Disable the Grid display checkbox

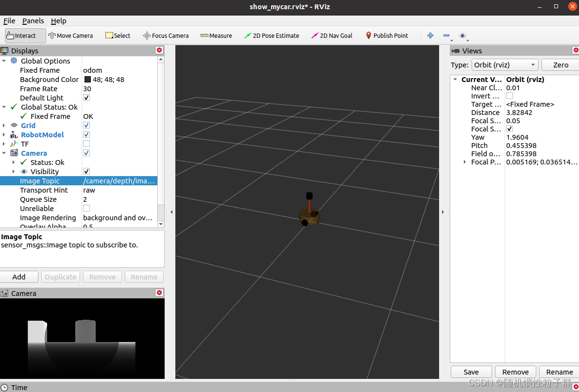point(86,125)
